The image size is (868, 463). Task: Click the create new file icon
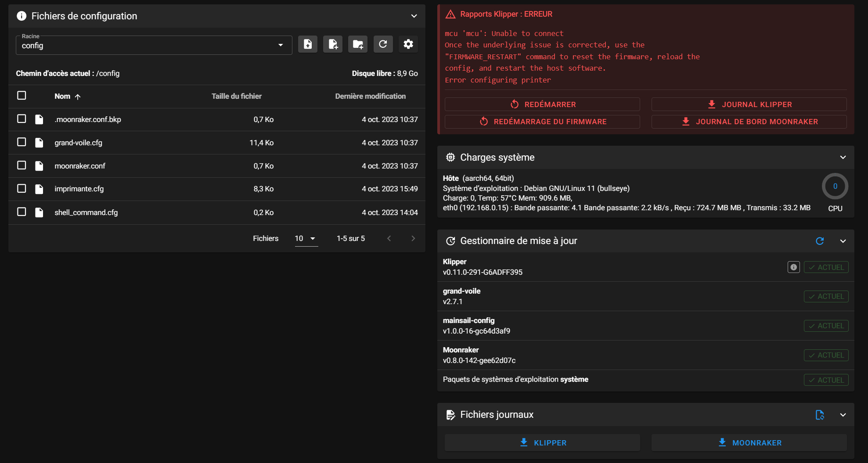click(333, 44)
